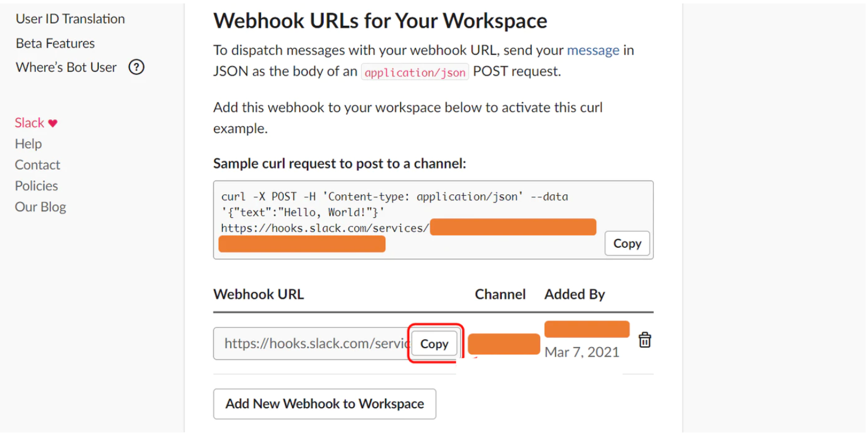
Task: Go to the Contact page link
Action: (37, 165)
